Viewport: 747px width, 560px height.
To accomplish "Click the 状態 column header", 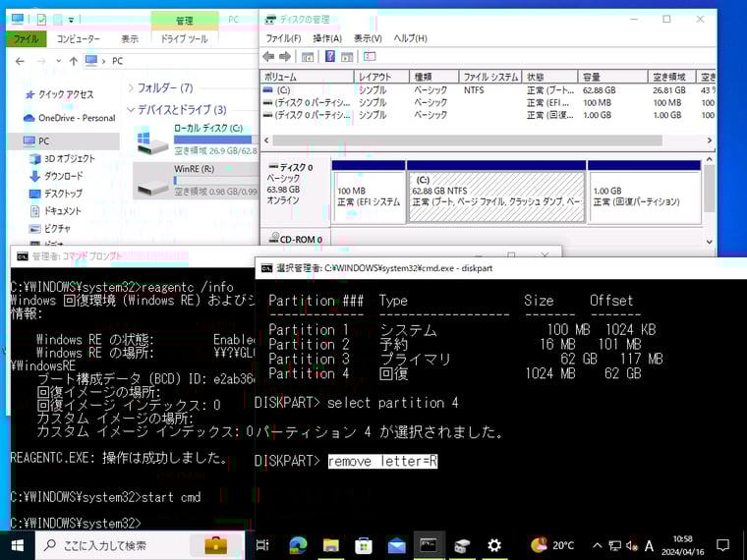I will [x=549, y=77].
